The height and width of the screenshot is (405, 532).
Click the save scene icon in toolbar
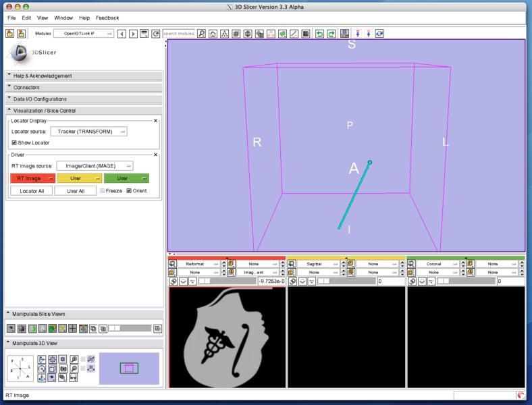22,33
